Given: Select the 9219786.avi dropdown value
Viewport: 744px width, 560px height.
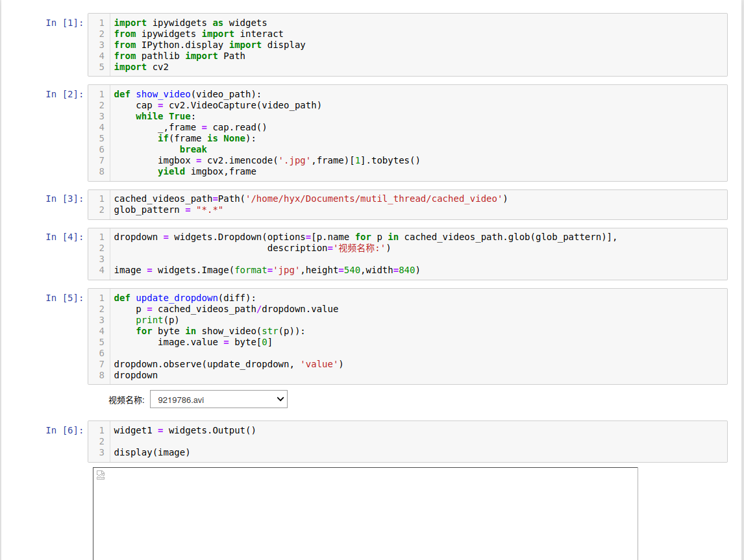Looking at the screenshot, I should tap(182, 398).
